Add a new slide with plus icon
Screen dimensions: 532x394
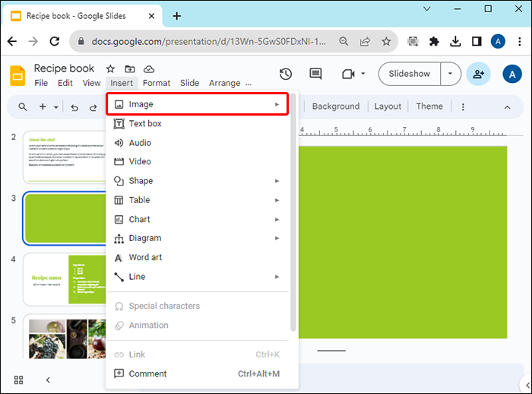(x=43, y=107)
